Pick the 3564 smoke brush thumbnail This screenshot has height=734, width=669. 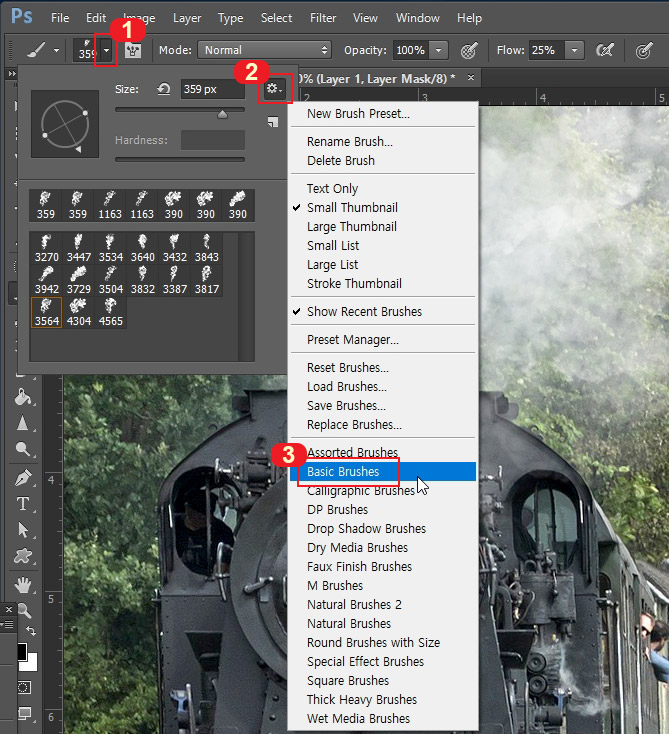pyautogui.click(x=47, y=312)
